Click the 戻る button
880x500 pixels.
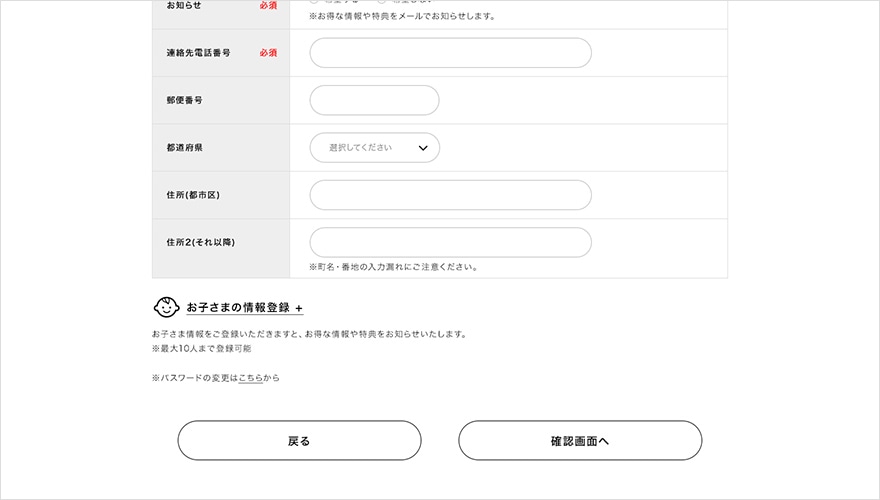(x=299, y=441)
